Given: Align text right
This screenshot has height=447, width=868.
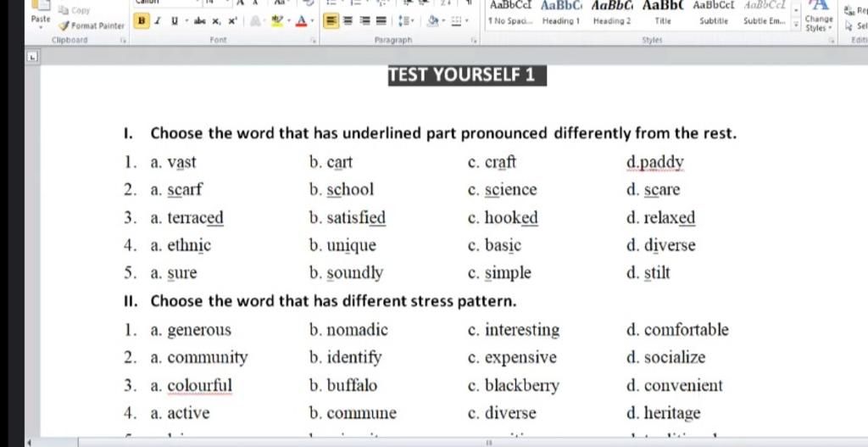Looking at the screenshot, I should [x=365, y=21].
